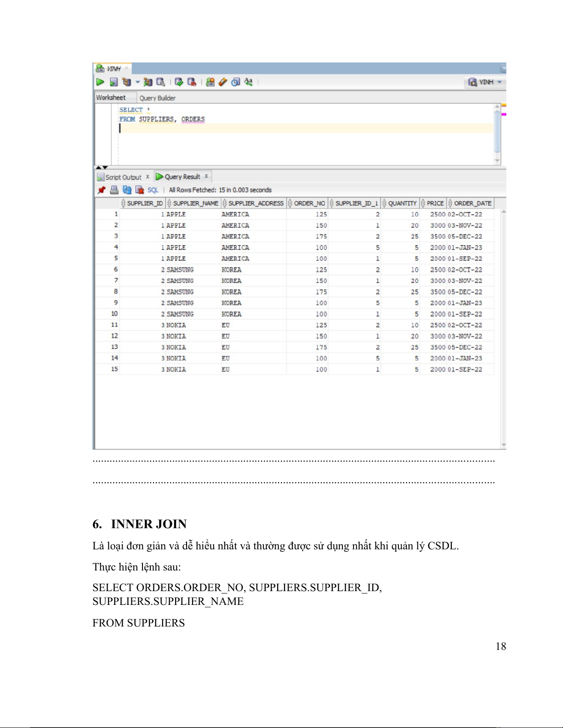The height and width of the screenshot is (728, 563).
Task: Refresh the query result grid
Action: [127, 190]
